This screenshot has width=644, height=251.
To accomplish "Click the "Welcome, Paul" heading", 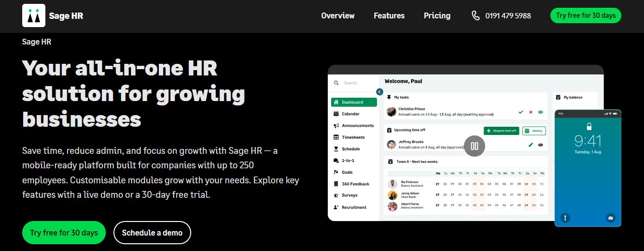I will 404,81.
